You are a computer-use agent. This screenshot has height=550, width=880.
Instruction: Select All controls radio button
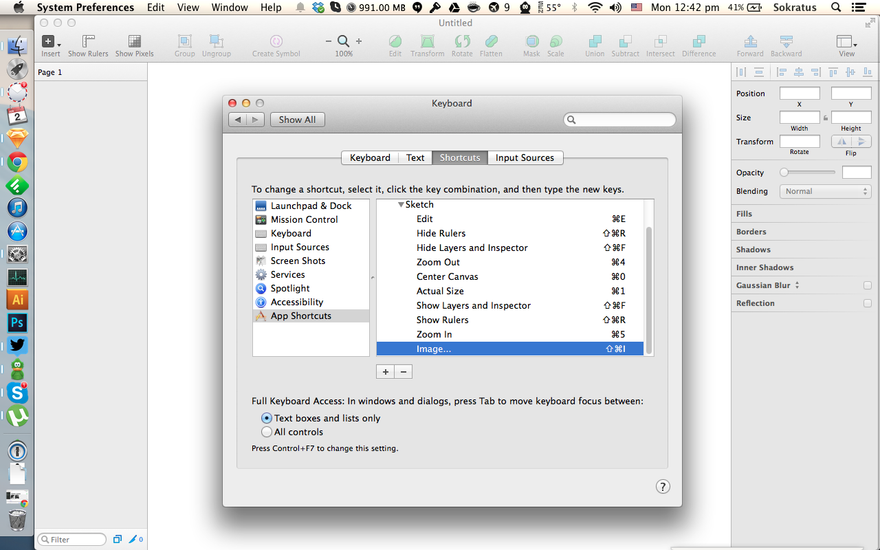click(267, 432)
